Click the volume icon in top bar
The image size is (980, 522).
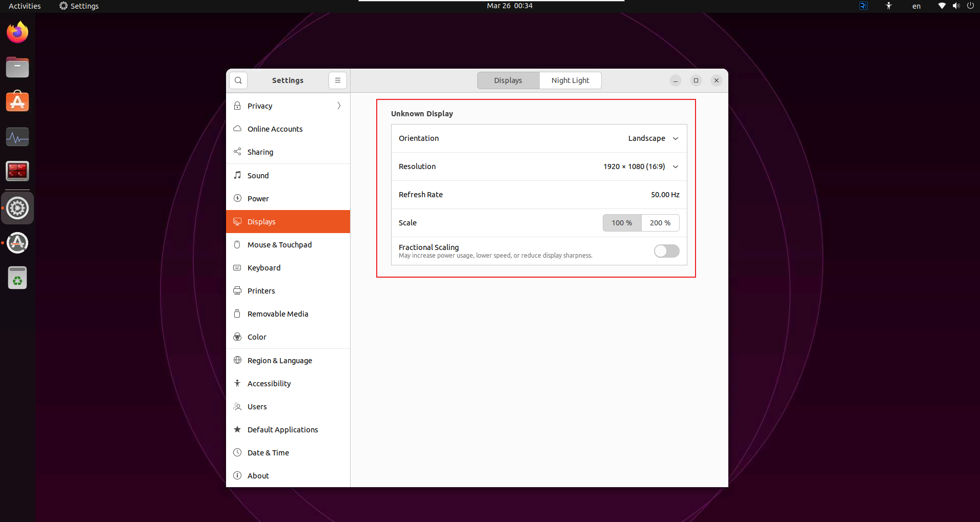(956, 6)
